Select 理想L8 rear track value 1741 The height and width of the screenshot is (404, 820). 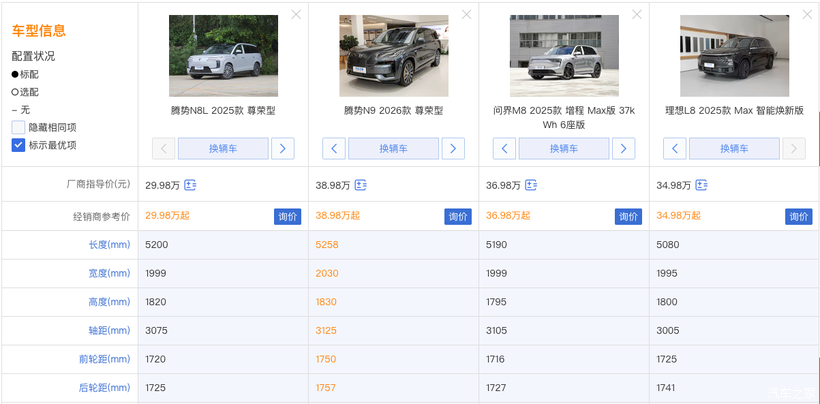(666, 388)
